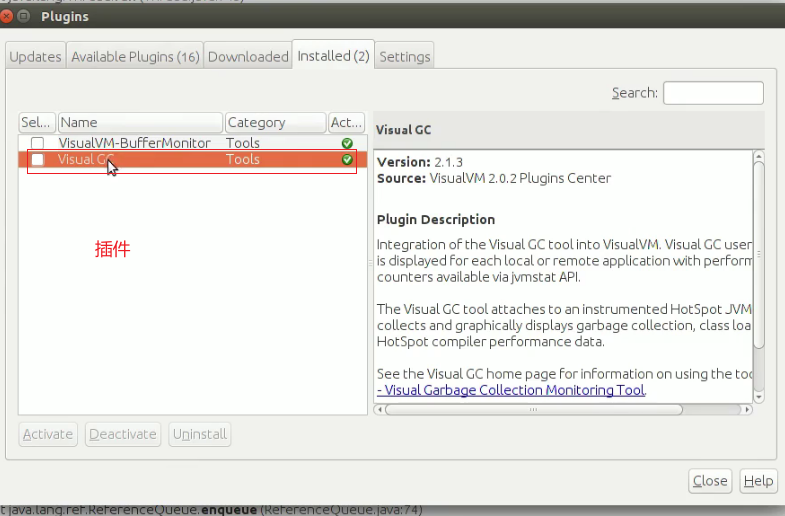Click the vertical scrollbar thumb in description

759,254
